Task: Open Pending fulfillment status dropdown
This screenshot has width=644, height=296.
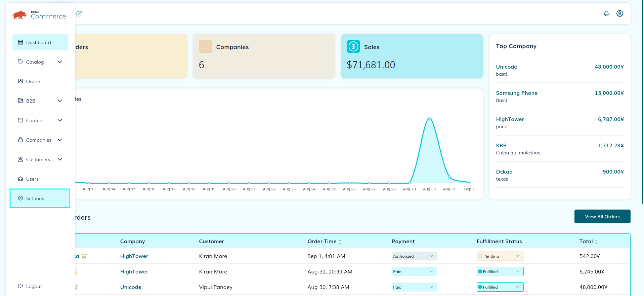Action: coord(500,256)
